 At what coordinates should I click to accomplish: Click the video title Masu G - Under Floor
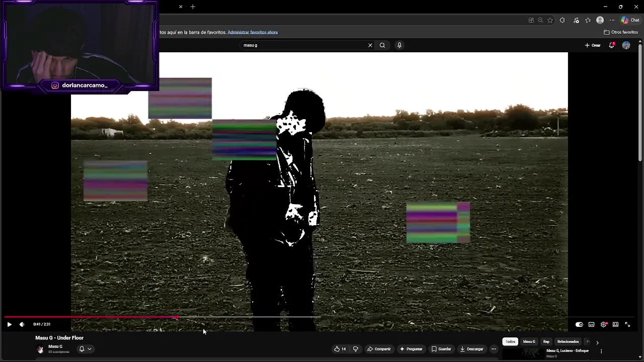click(x=59, y=338)
